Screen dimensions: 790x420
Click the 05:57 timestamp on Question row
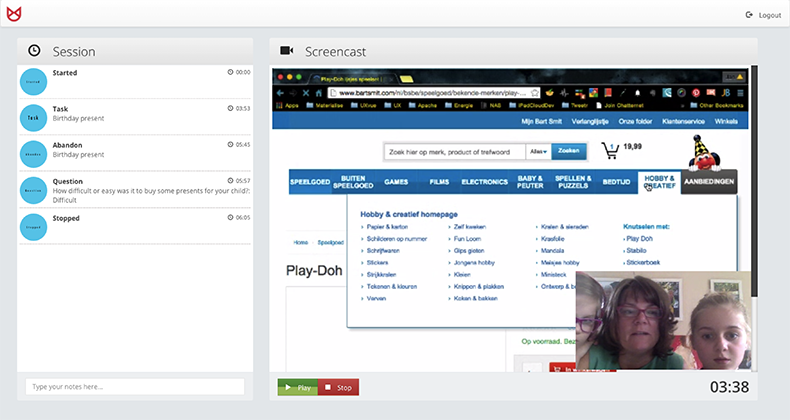(x=239, y=180)
